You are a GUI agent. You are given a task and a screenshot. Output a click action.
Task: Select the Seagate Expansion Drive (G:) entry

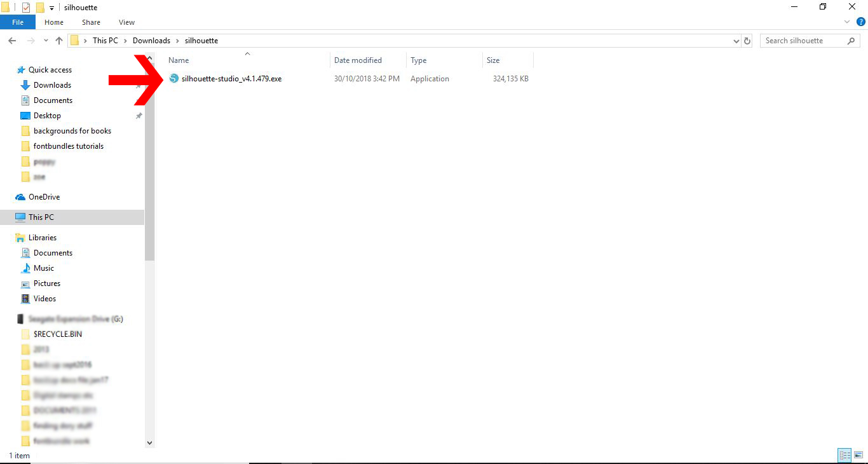(76, 319)
